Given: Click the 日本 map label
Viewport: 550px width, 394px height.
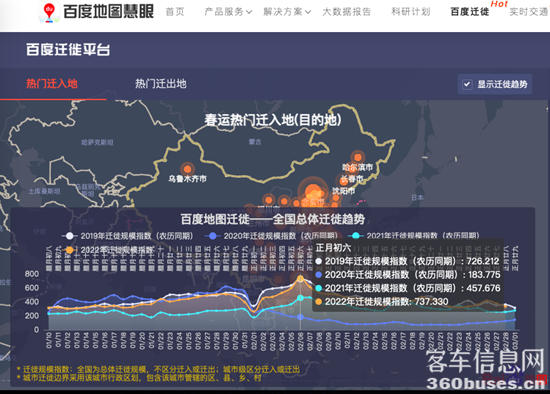Looking at the screenshot, I should (417, 198).
